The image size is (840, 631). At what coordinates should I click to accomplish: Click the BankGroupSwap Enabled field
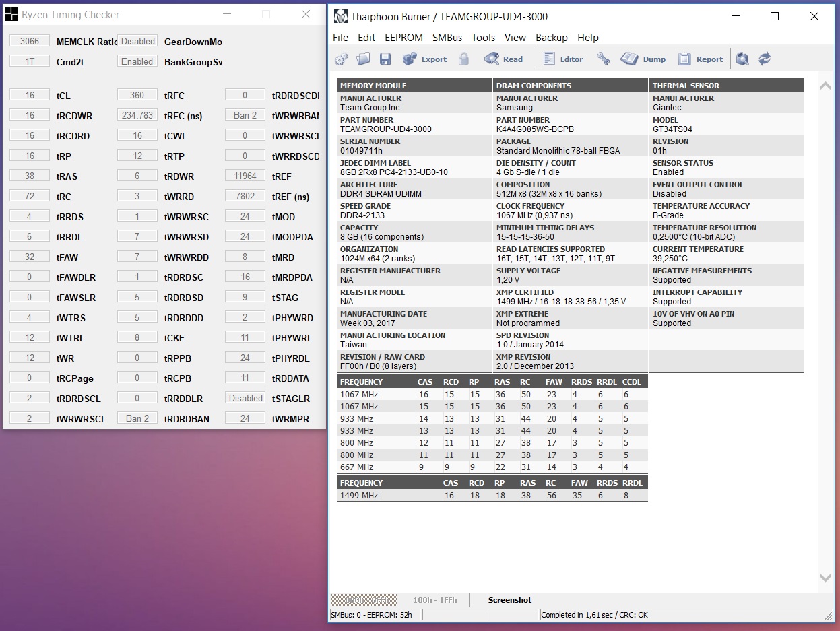click(137, 61)
